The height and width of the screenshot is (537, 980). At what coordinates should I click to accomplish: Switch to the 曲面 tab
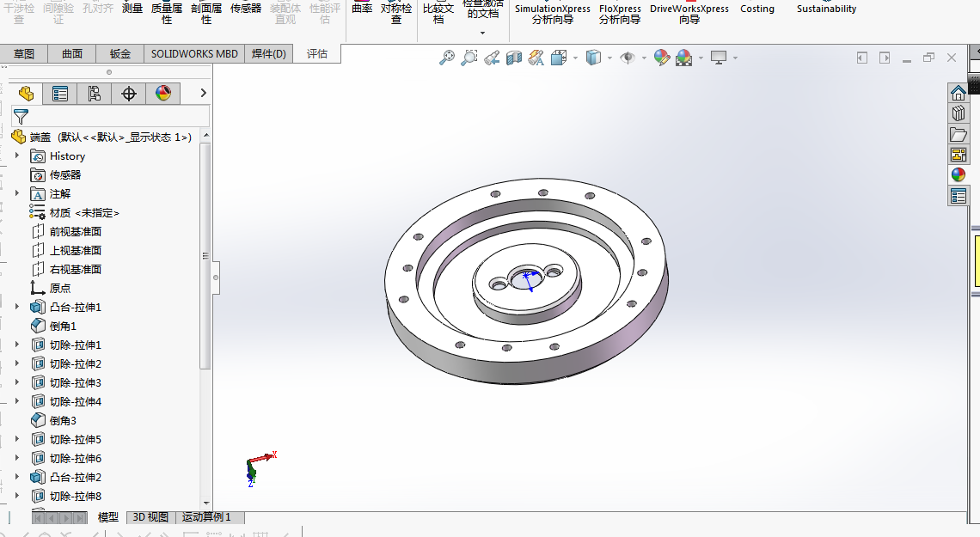pyautogui.click(x=72, y=53)
